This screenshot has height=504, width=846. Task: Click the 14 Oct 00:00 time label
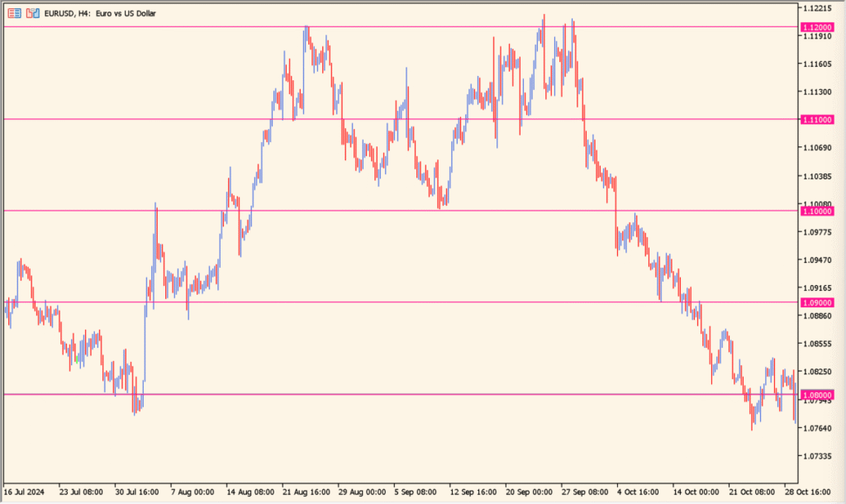coord(696,492)
